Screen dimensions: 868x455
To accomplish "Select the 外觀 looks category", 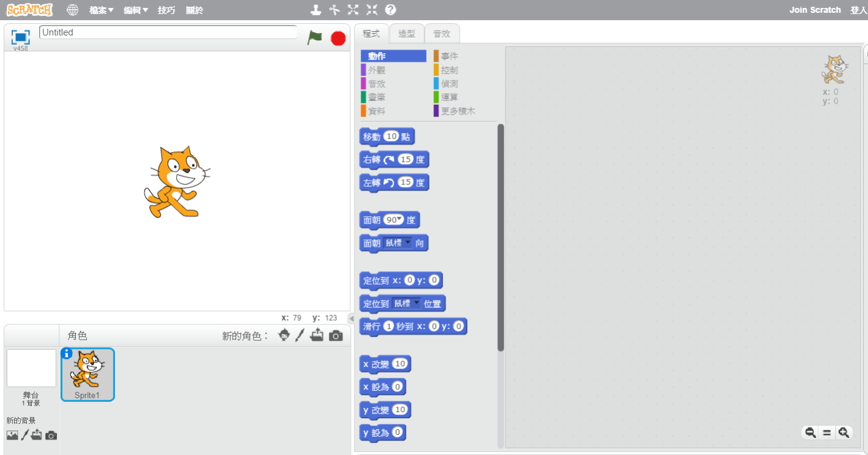I will [393, 70].
